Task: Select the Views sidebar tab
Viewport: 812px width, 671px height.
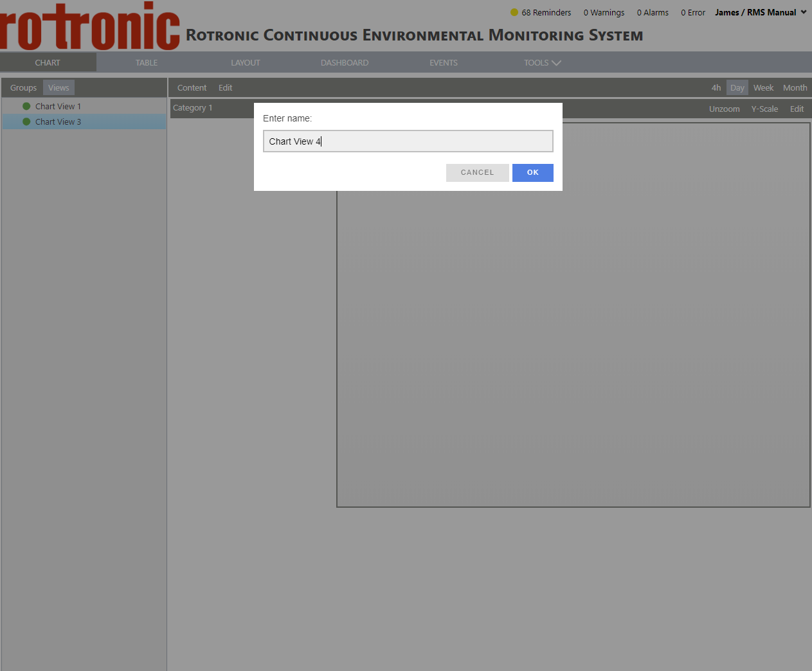Action: point(59,87)
